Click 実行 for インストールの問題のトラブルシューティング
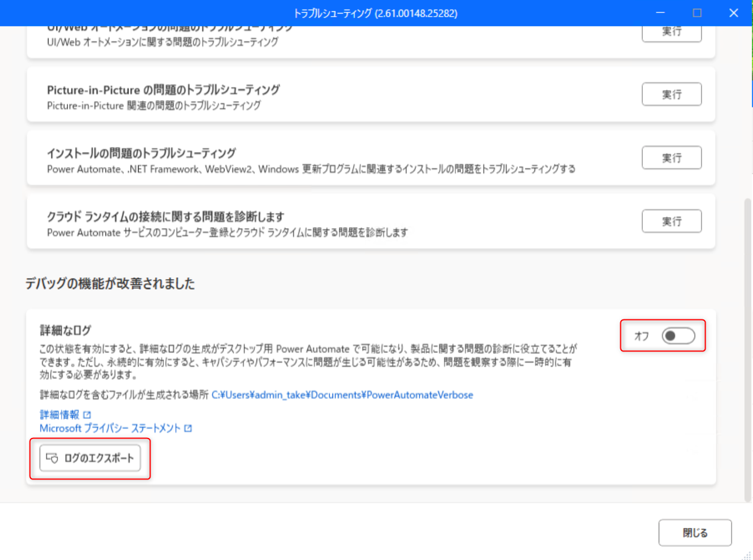The image size is (753, 560). [671, 158]
